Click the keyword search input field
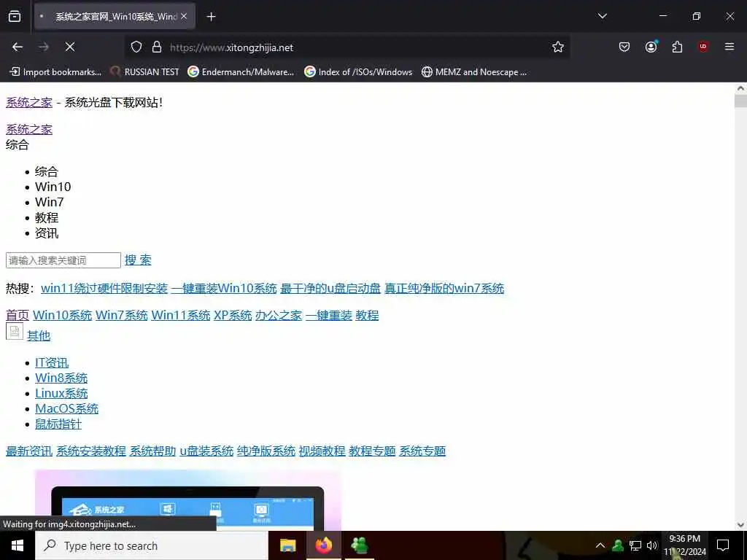This screenshot has height=560, width=747. tap(63, 260)
